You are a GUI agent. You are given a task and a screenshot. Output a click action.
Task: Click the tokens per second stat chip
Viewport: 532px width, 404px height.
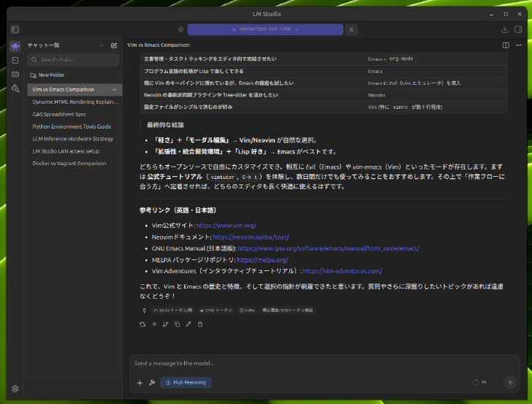[x=172, y=310]
